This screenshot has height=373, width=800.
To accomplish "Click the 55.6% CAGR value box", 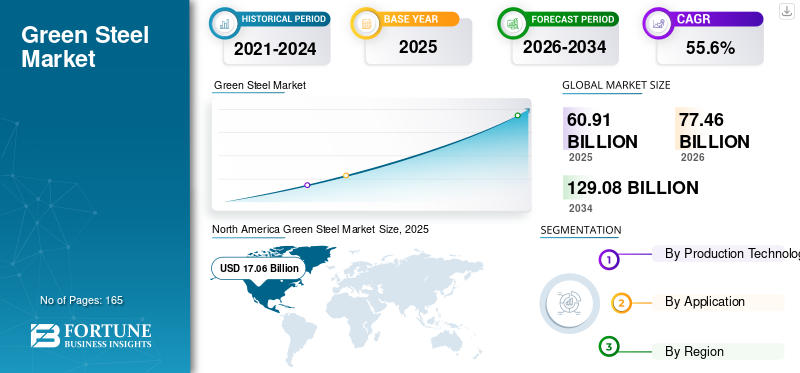I will click(710, 48).
